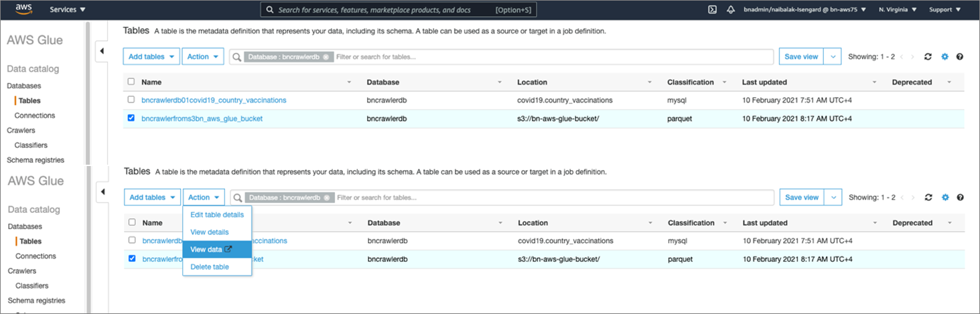Viewport: 980px width, 314px height.
Task: Collapse the lower sidebar with the arrow tab
Action: coord(102,192)
